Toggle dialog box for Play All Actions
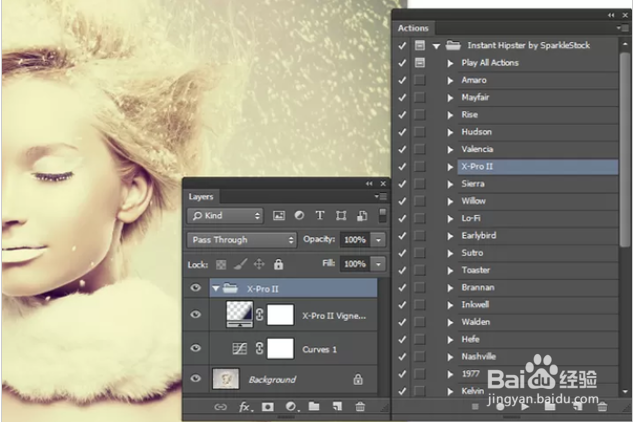 [420, 63]
